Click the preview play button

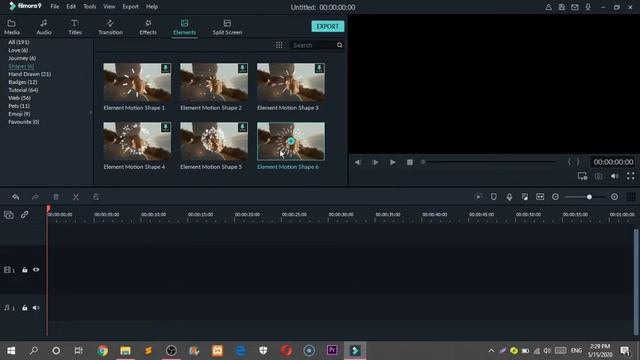click(392, 162)
